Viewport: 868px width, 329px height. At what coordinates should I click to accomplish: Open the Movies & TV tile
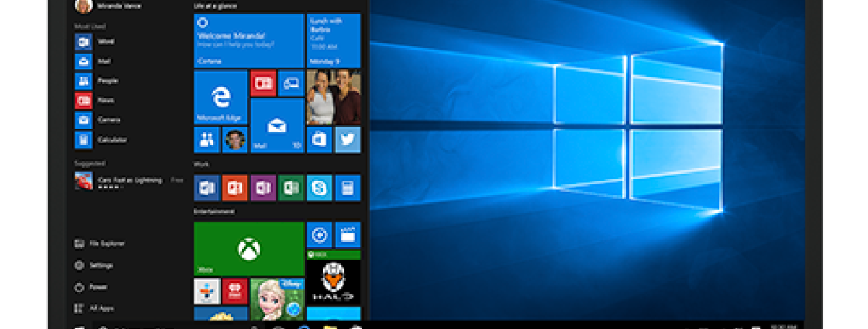348,234
